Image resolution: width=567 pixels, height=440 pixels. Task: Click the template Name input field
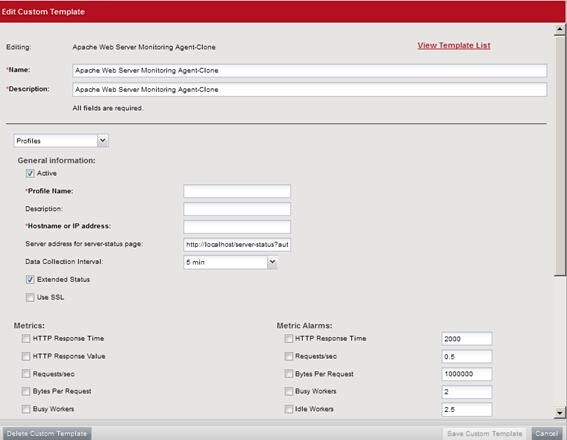point(310,71)
